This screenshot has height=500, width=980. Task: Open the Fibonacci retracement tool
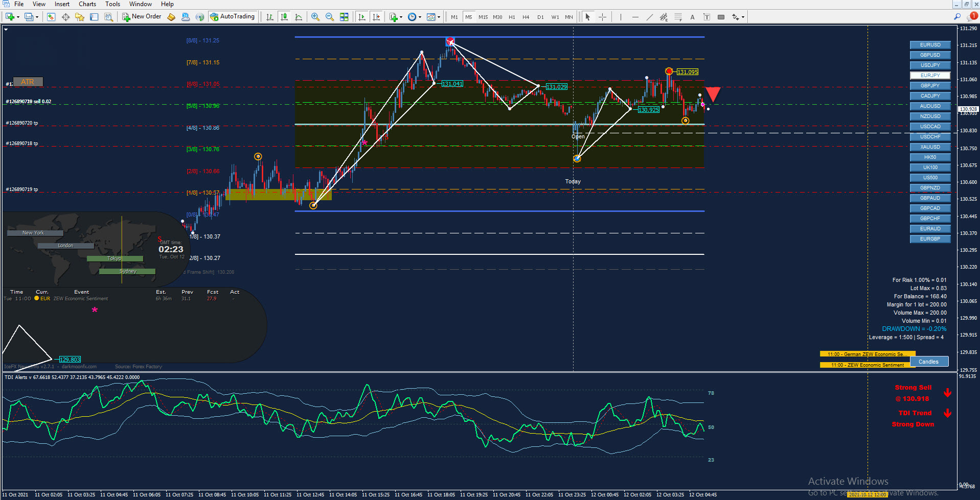(x=678, y=17)
